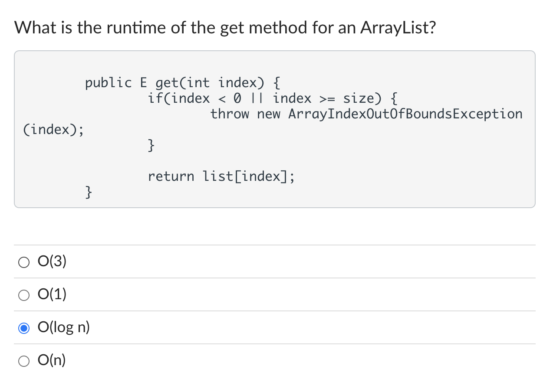
Task: Select the O(1) answer option
Action: (24, 295)
